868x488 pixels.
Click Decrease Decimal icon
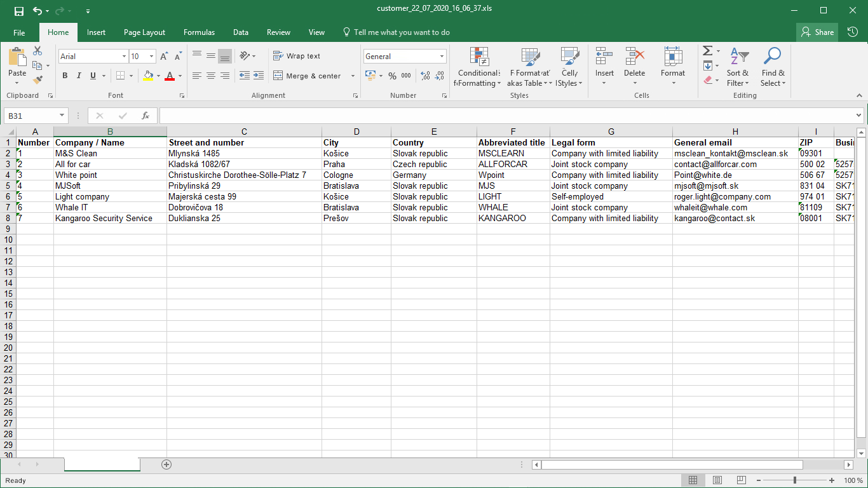(x=439, y=76)
